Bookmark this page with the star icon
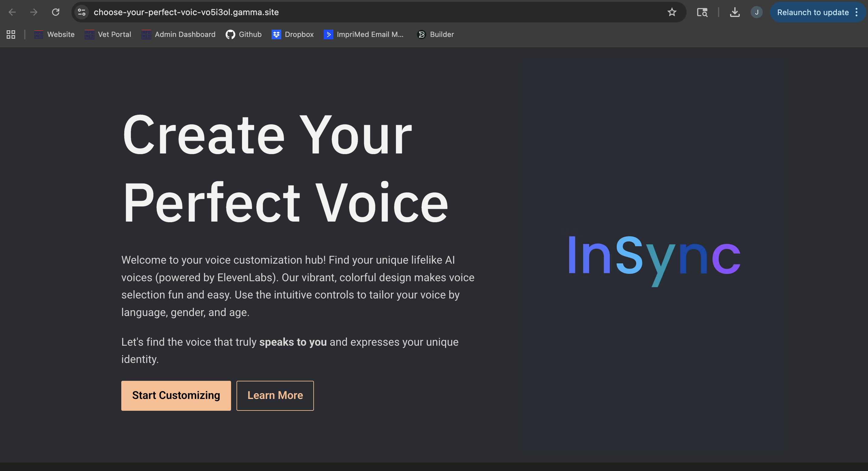Viewport: 868px width, 471px height. click(671, 12)
